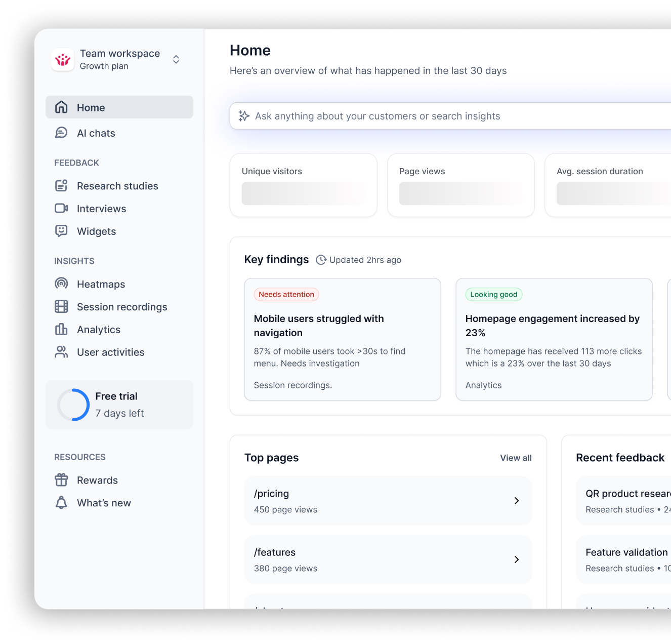Switch to the Feedback section

(76, 163)
